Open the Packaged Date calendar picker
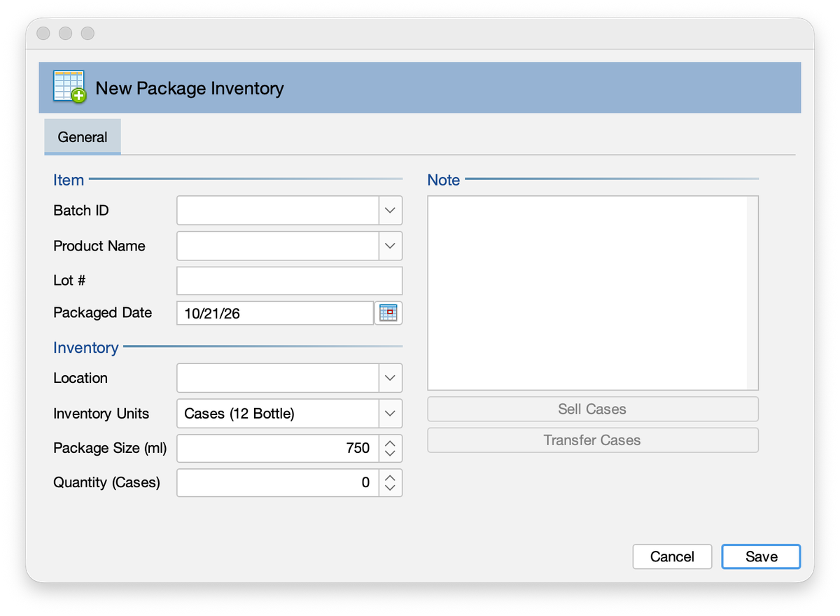Image resolution: width=840 pixels, height=616 pixels. (x=388, y=313)
